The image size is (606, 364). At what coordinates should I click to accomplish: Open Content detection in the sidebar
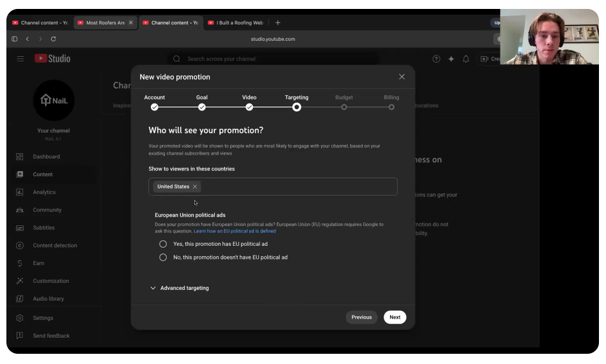click(54, 245)
